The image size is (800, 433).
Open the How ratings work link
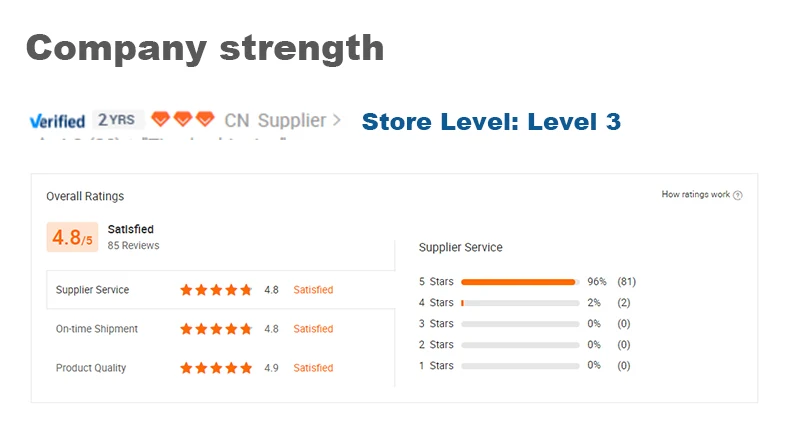695,194
